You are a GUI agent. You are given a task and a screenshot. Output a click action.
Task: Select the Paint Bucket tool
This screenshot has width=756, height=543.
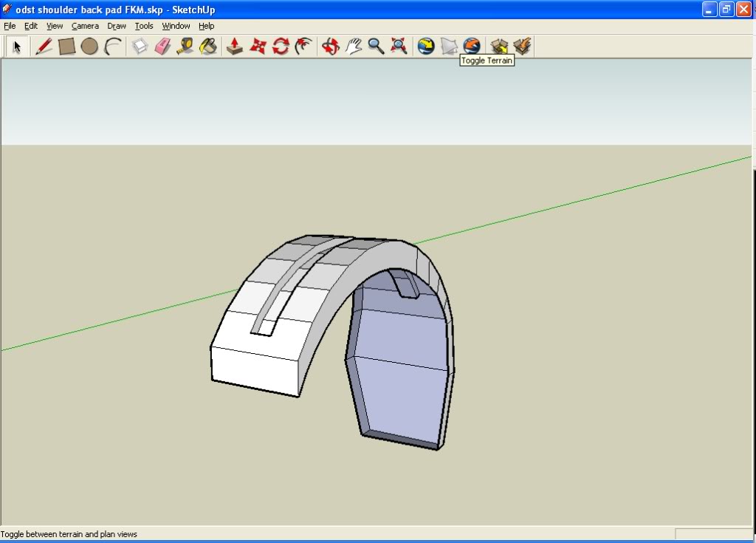pos(208,47)
